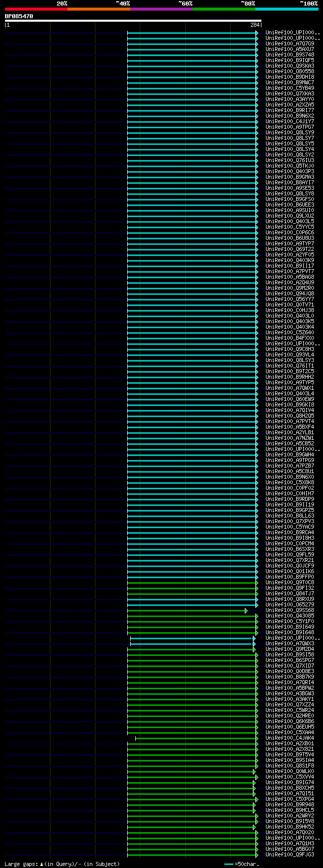Select the UniRef100_C4J1Y7 label
This screenshot has width=323, height=868.
pyautogui.click(x=290, y=122)
